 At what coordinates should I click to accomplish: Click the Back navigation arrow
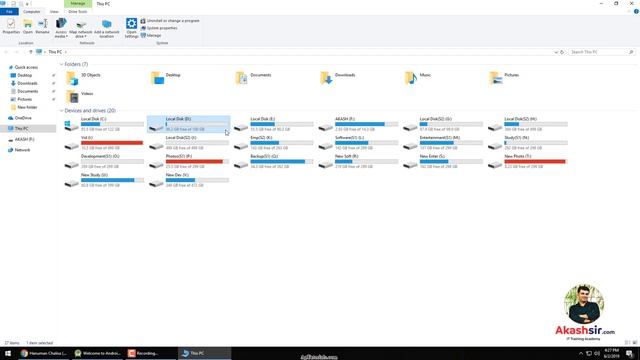(6, 52)
